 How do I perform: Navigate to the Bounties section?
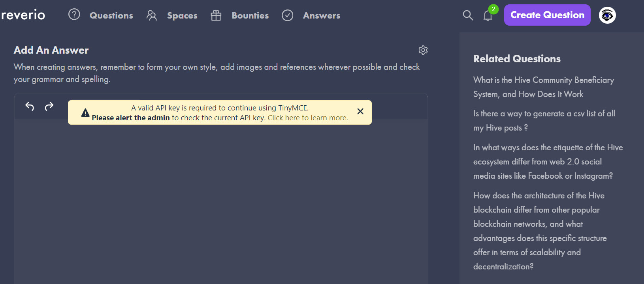coord(250,16)
